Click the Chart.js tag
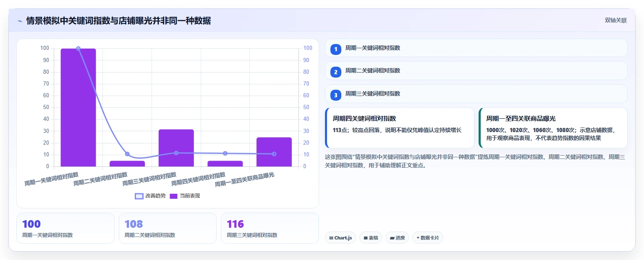Screen dimensions: 644x260 [x=340, y=238]
